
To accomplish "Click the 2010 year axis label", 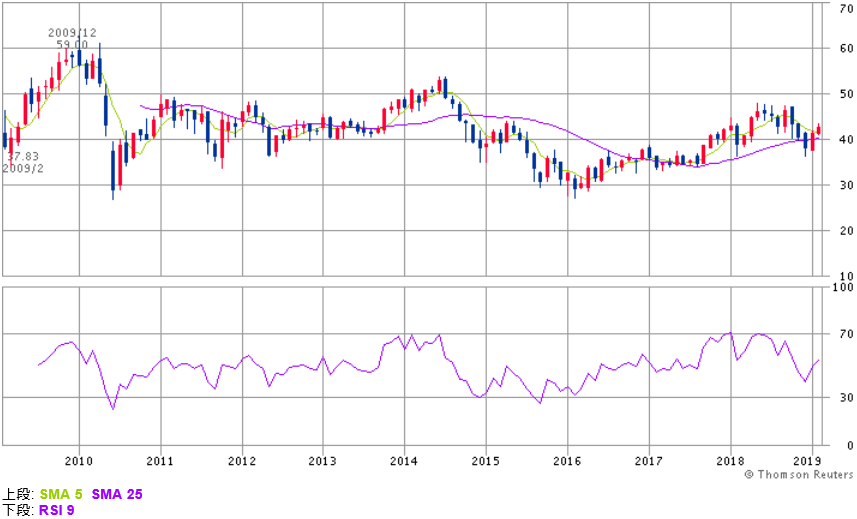I will coord(79,461).
